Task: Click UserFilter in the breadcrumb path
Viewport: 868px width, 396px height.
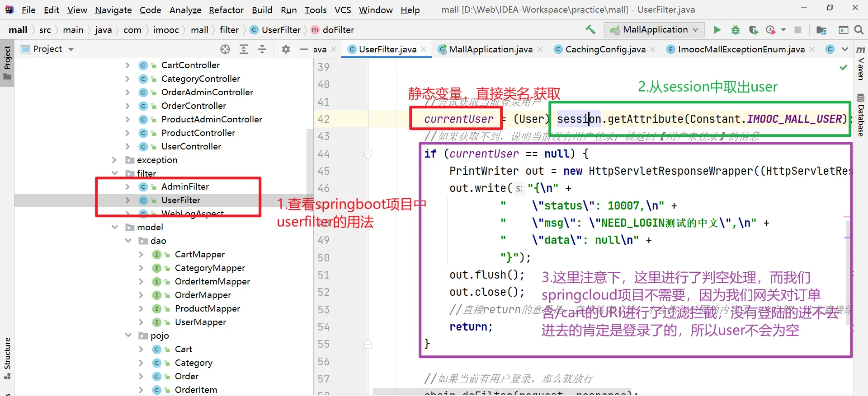Action: point(281,30)
